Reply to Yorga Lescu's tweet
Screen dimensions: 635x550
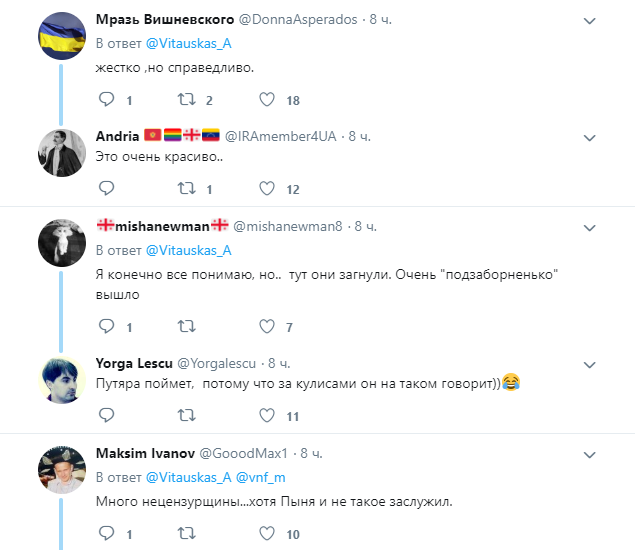(106, 415)
